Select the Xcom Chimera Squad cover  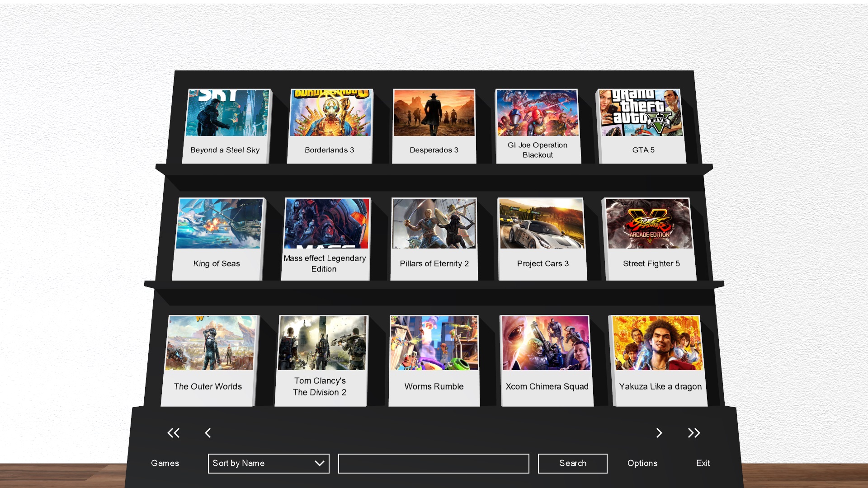546,343
